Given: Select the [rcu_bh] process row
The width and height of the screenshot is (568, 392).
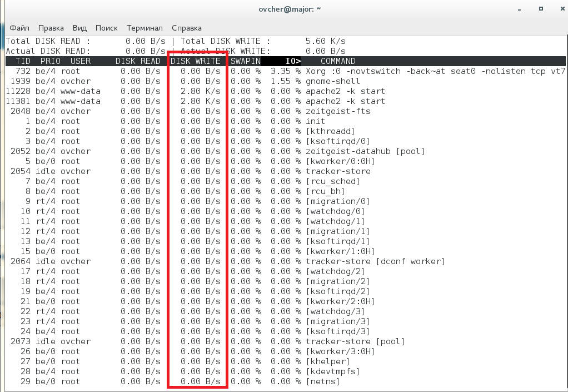Looking at the screenshot, I should click(286, 192).
